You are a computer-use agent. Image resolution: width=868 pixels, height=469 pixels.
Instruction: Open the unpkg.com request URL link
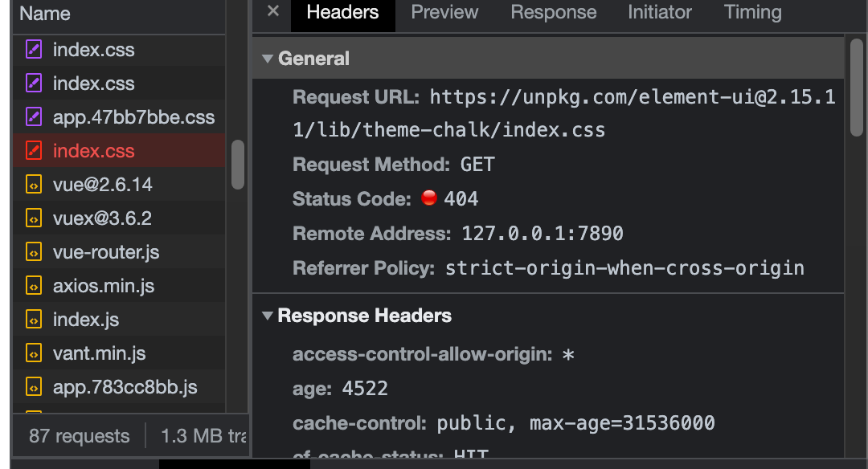click(x=627, y=96)
